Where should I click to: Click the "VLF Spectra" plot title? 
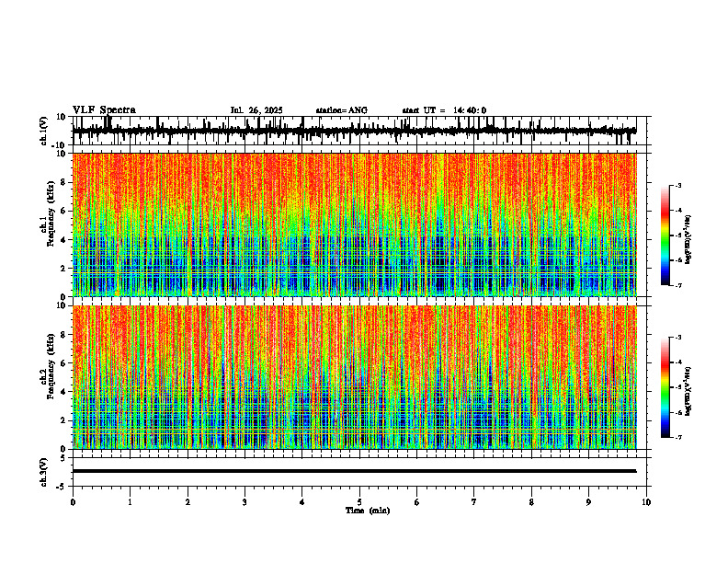pos(104,110)
